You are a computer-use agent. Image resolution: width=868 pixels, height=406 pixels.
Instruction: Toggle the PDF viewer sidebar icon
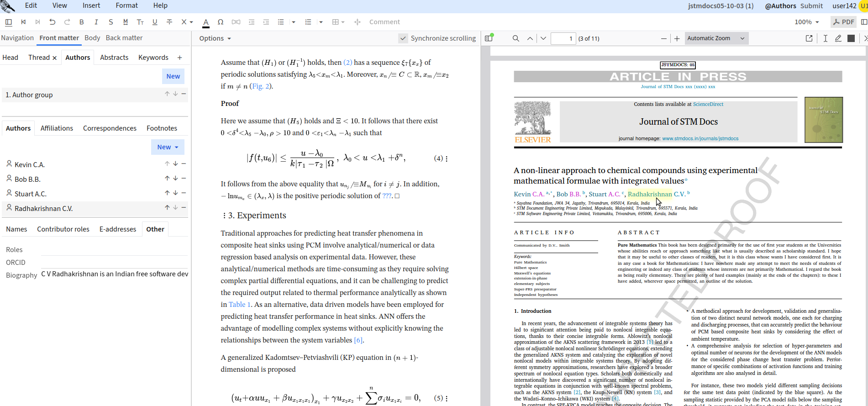coord(489,38)
